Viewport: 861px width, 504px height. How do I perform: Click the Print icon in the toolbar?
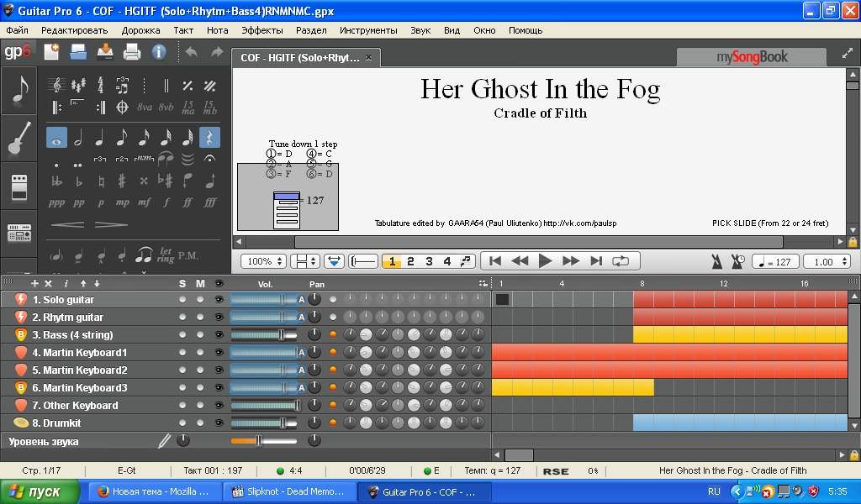[x=132, y=52]
